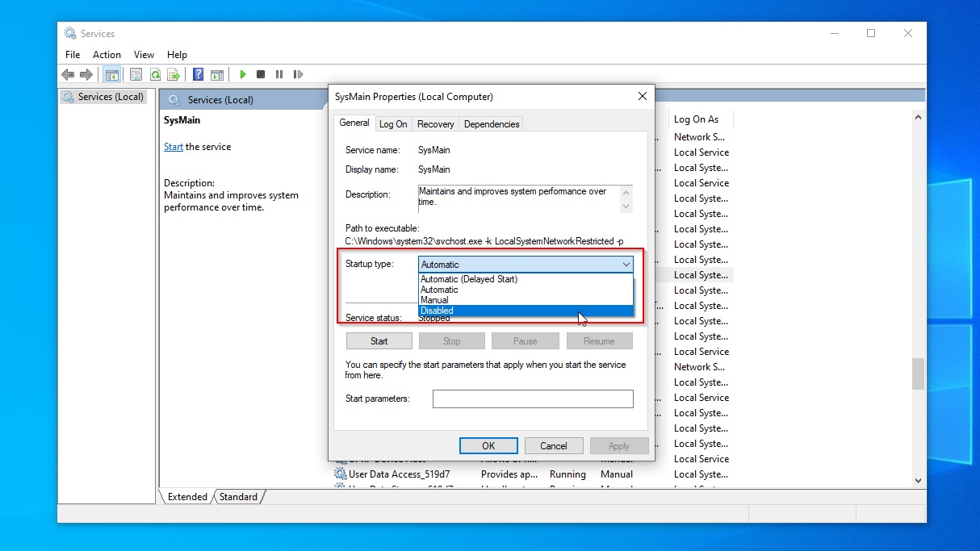Click the Start button in SysMain Properties

[x=379, y=341]
